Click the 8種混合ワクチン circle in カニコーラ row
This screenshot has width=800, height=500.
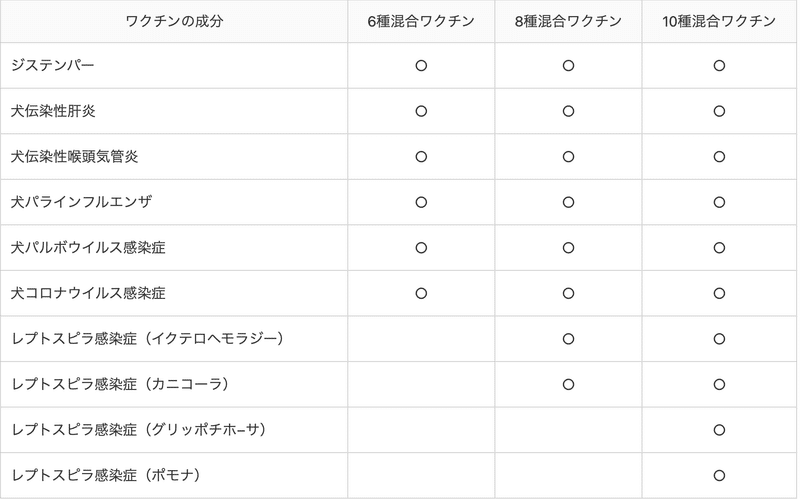568,384
